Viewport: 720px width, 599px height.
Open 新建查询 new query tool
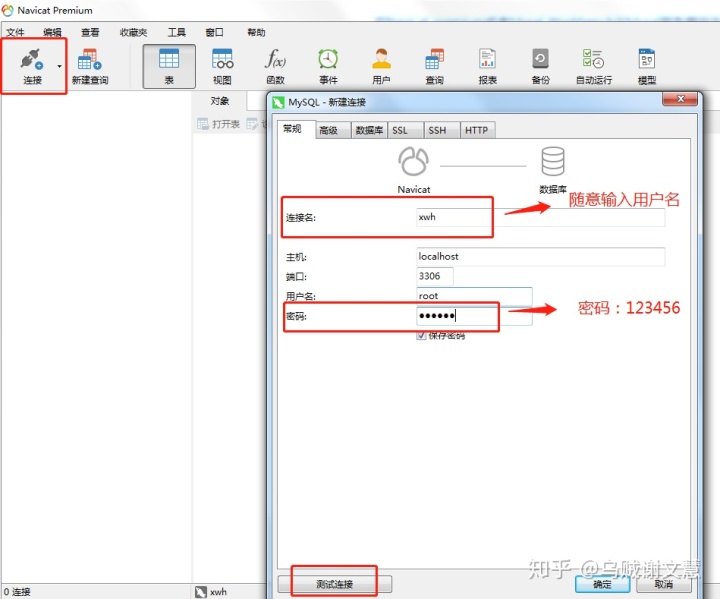90,67
